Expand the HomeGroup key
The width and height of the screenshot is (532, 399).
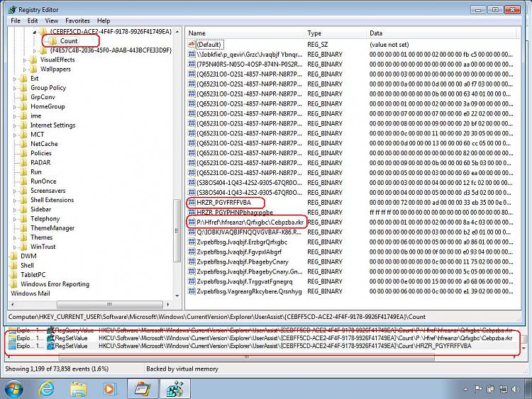(15, 107)
